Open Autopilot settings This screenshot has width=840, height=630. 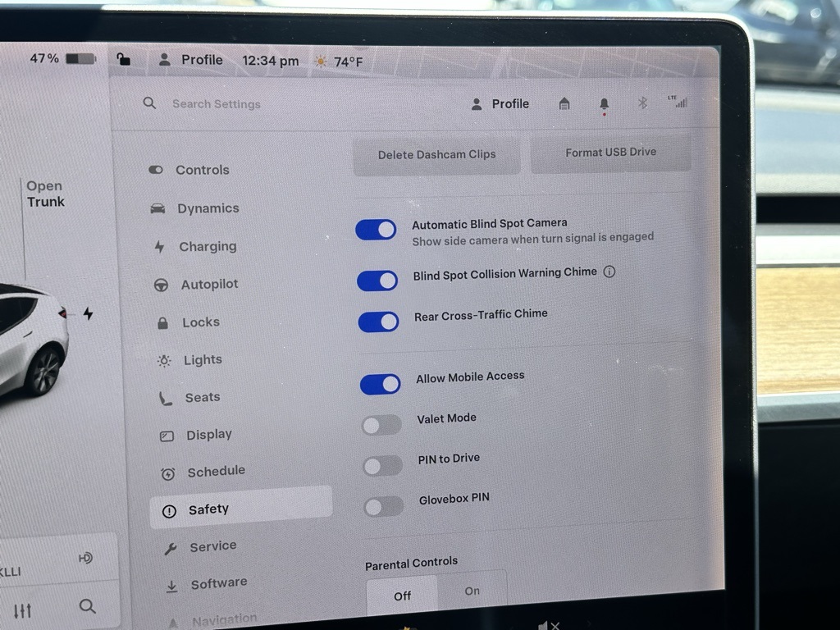196,285
